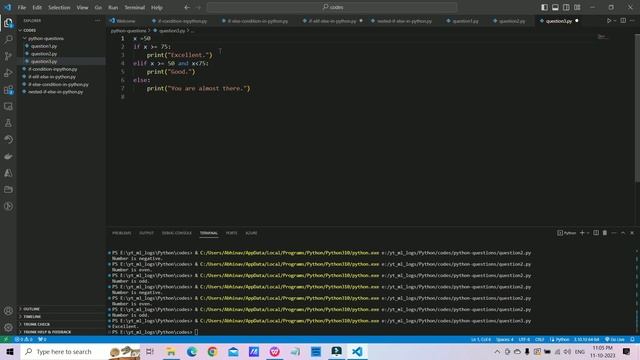
Task: Open terminal panel More Actions ellipsis
Action: pyautogui.click(x=614, y=233)
